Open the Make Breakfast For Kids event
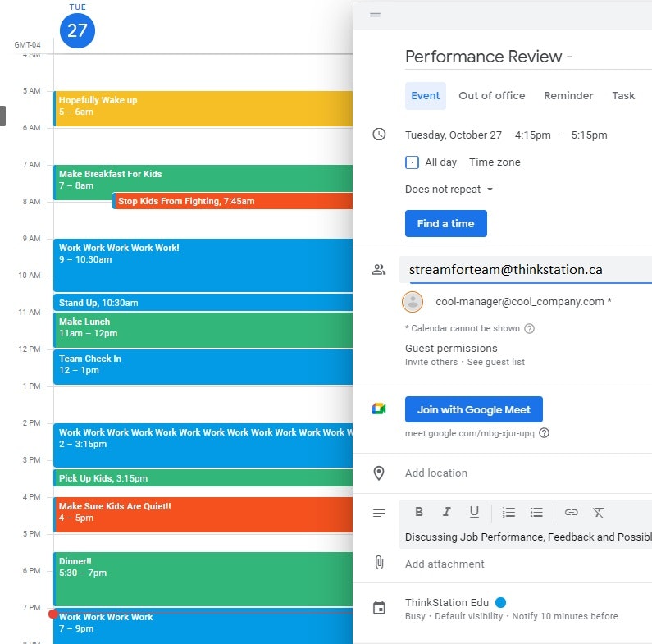Screen dimensions: 652x644 pyautogui.click(x=203, y=179)
